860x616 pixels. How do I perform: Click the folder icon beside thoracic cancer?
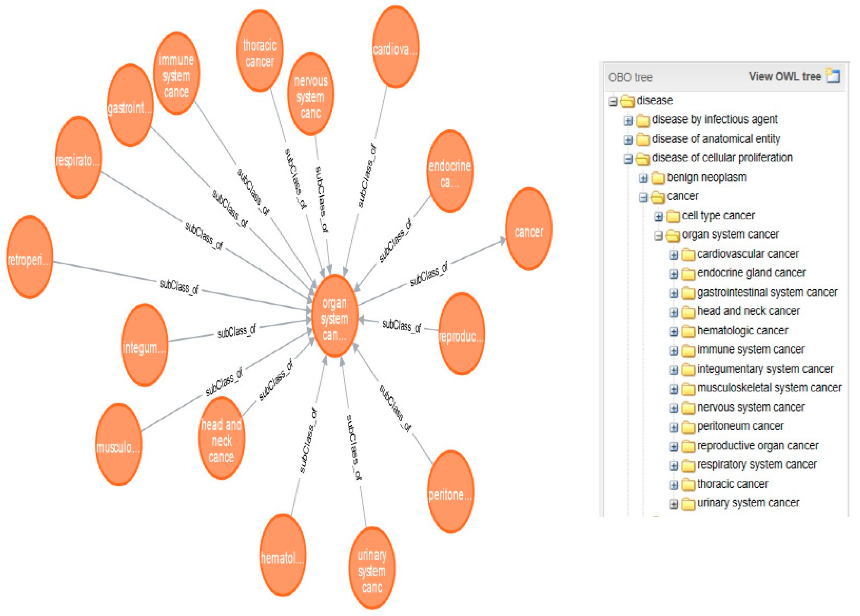tap(688, 485)
